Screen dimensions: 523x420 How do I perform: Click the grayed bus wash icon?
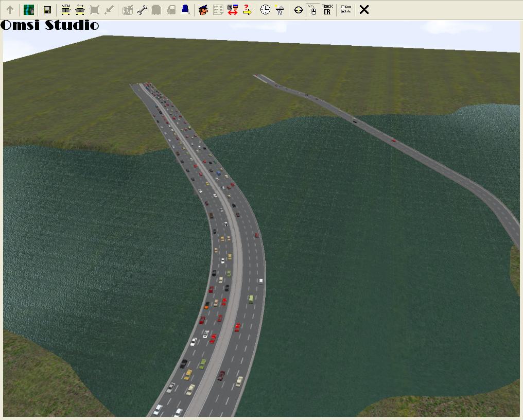156,10
